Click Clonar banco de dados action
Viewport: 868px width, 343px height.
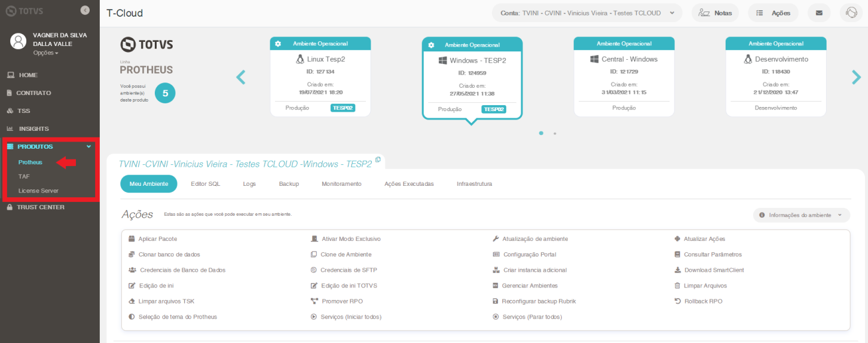[164, 255]
